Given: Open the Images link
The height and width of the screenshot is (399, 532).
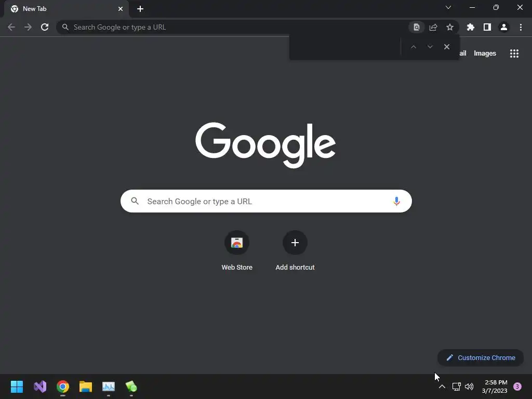Looking at the screenshot, I should click(x=485, y=54).
